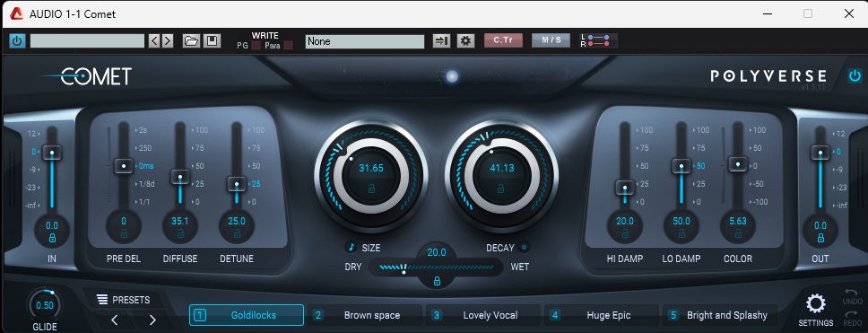The image size is (868, 333).
Task: Toggle the M / S button
Action: pyautogui.click(x=551, y=40)
